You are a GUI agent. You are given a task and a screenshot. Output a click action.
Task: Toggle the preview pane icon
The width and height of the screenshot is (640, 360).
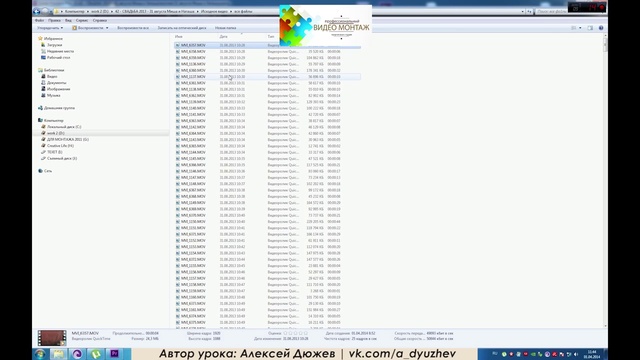click(590, 28)
